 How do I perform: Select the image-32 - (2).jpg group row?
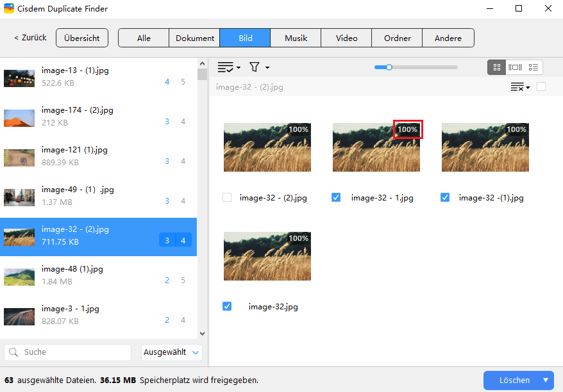click(x=98, y=237)
